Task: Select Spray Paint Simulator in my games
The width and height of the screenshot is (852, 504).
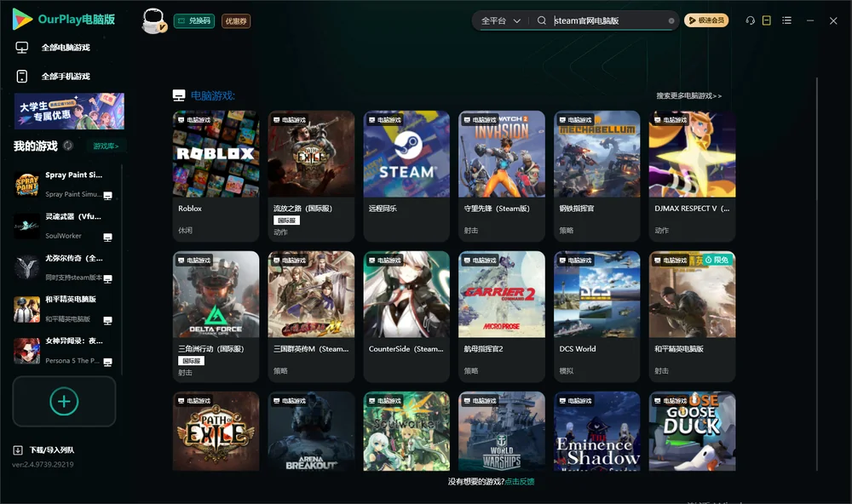Action: pos(64,185)
